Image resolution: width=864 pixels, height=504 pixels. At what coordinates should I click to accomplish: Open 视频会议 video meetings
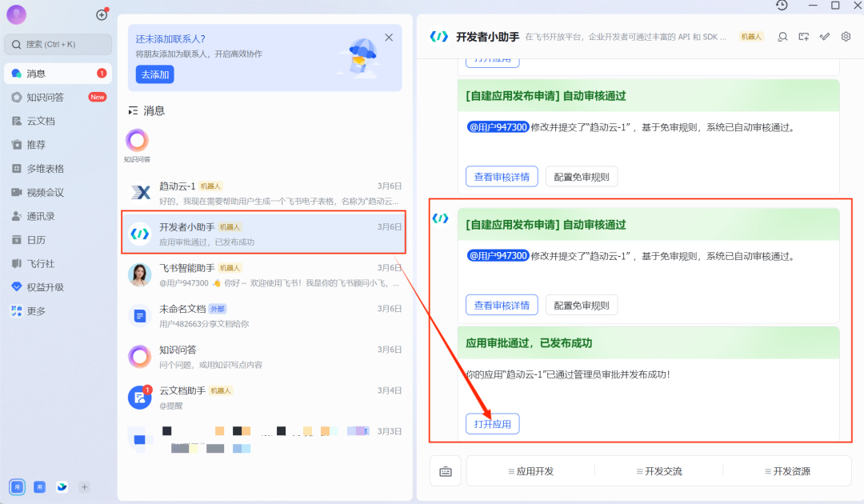[58, 192]
